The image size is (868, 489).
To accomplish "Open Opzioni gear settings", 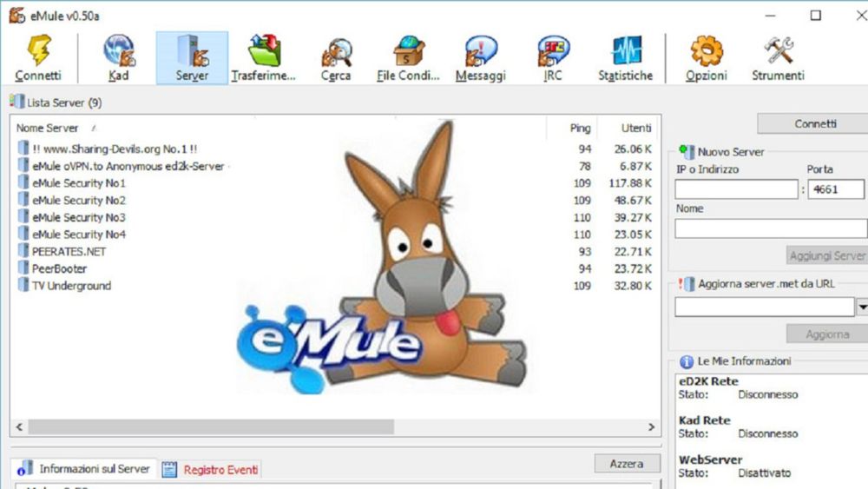I will coord(707,57).
